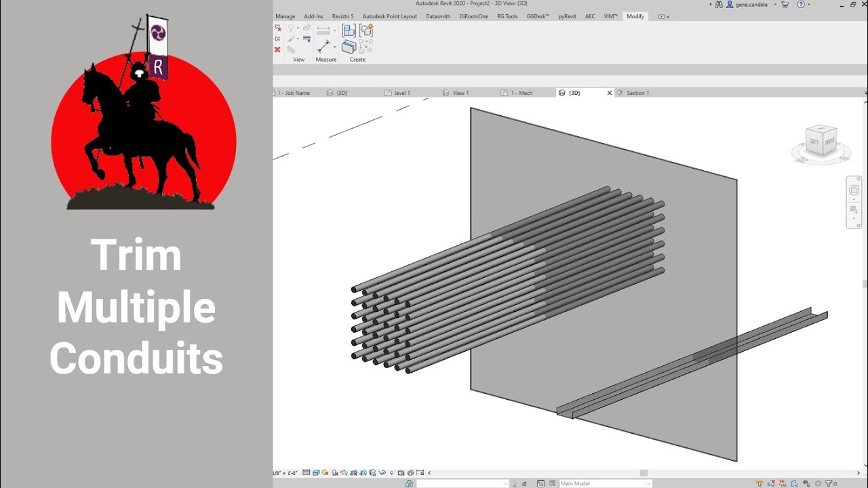Image resolution: width=868 pixels, height=488 pixels.
Task: Toggle sun path icon in view control bar
Action: [x=325, y=472]
